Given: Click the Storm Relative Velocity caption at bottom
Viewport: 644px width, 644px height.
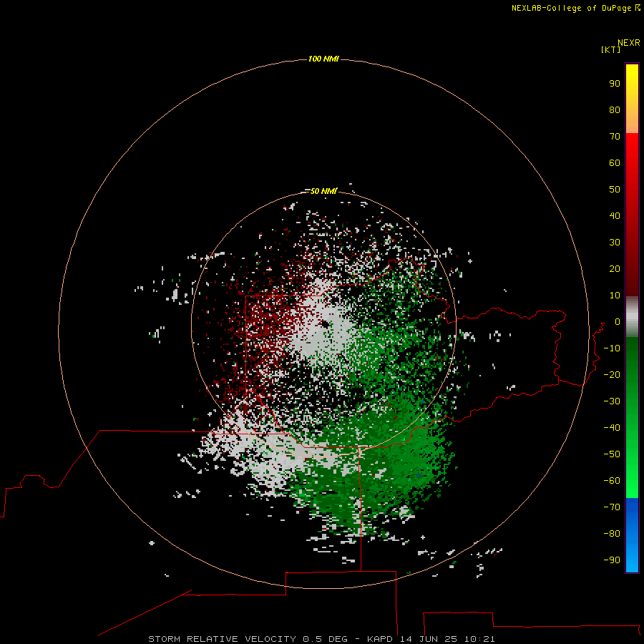Looking at the screenshot, I should pos(321,639).
